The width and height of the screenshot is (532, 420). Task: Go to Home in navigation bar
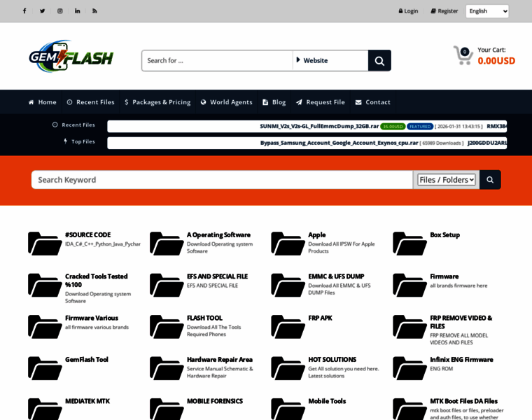(43, 102)
